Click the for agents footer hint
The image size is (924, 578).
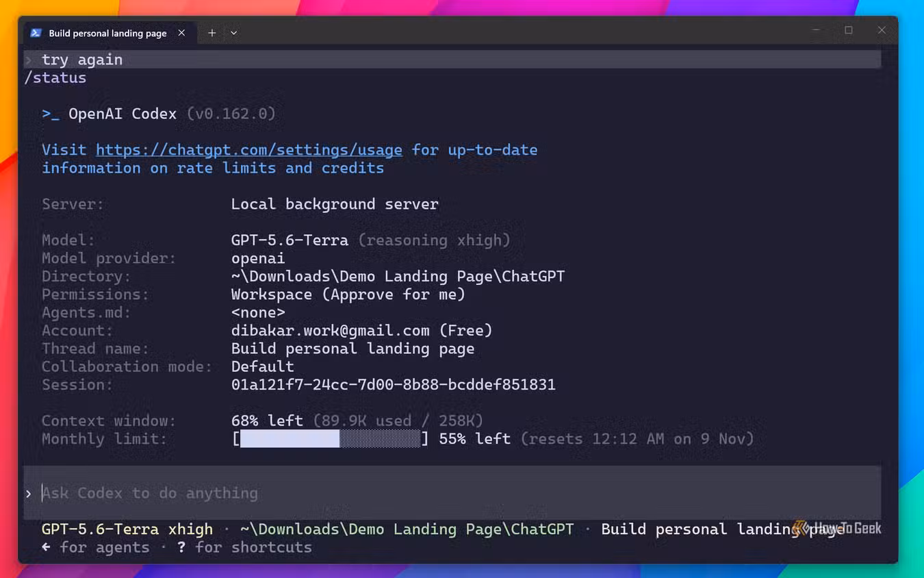[x=96, y=548]
